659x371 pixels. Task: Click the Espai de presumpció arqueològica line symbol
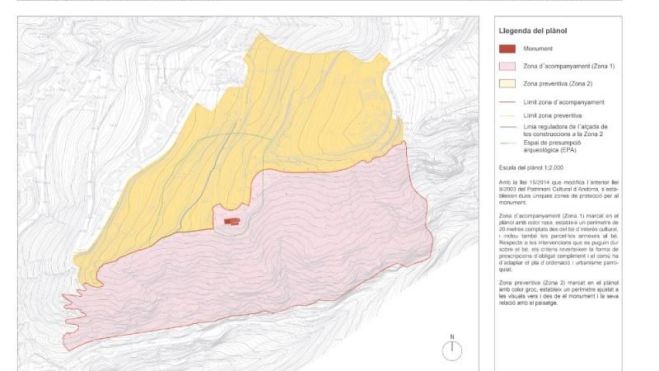click(x=507, y=143)
